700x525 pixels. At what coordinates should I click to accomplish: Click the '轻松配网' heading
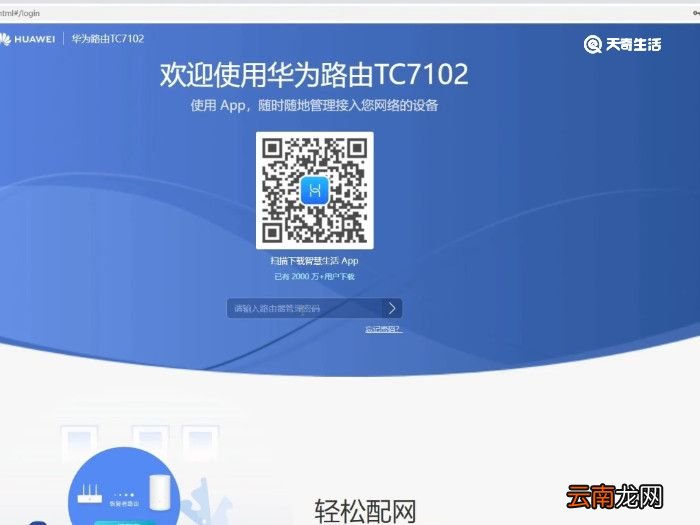pyautogui.click(x=365, y=511)
